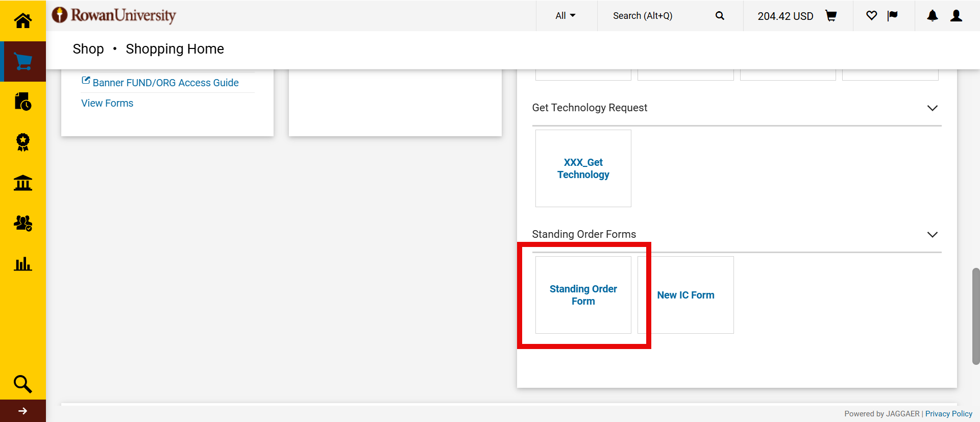
Task: Open the Home icon in sidebar
Action: [x=22, y=20]
